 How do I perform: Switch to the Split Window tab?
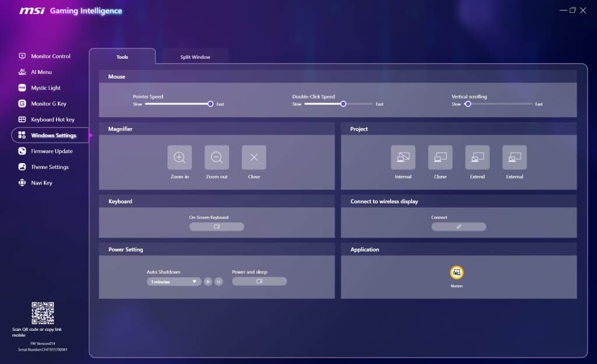195,57
